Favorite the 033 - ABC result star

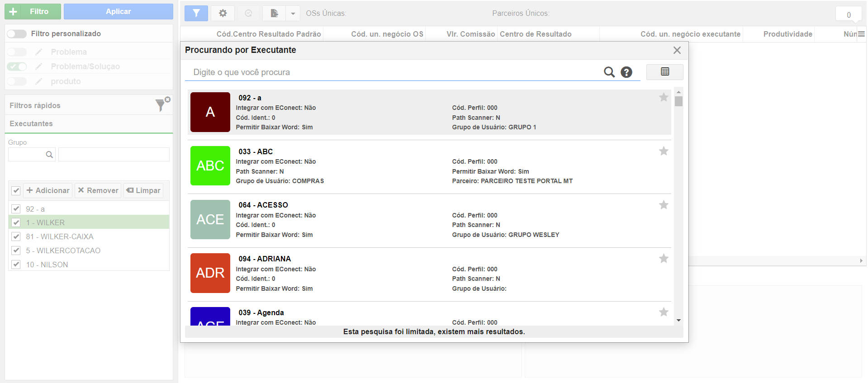(664, 151)
